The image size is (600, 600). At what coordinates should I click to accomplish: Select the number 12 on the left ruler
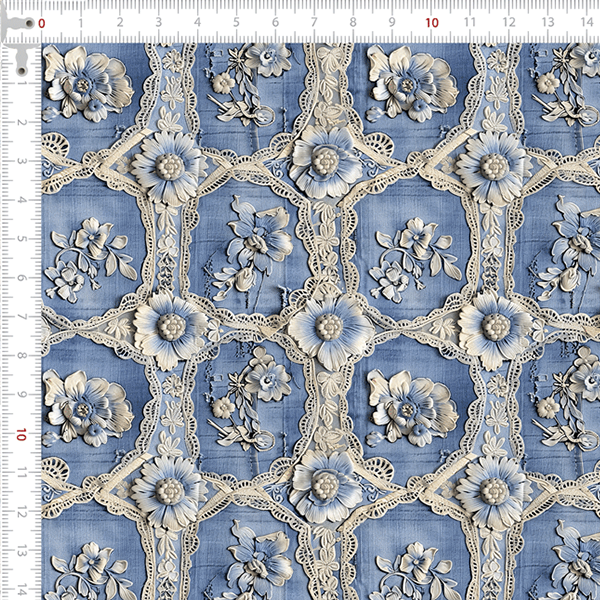tap(20, 513)
